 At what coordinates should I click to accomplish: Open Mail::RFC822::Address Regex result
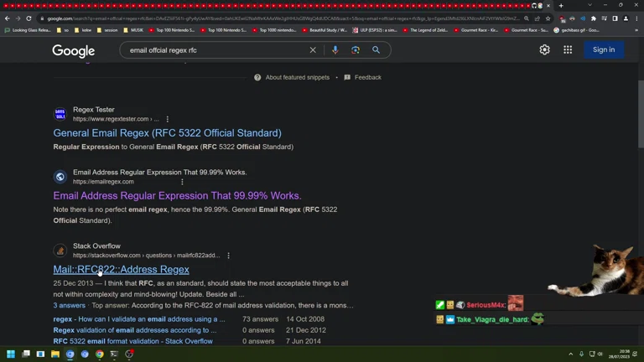coord(121,270)
